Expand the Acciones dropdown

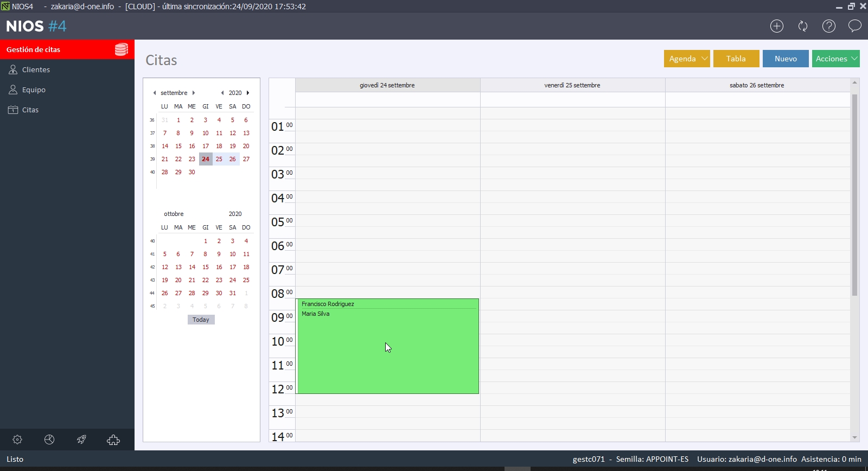pyautogui.click(x=835, y=59)
